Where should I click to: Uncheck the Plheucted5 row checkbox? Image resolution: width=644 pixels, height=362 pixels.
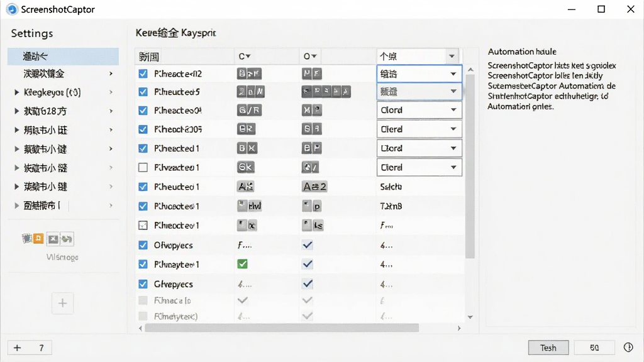click(x=143, y=92)
